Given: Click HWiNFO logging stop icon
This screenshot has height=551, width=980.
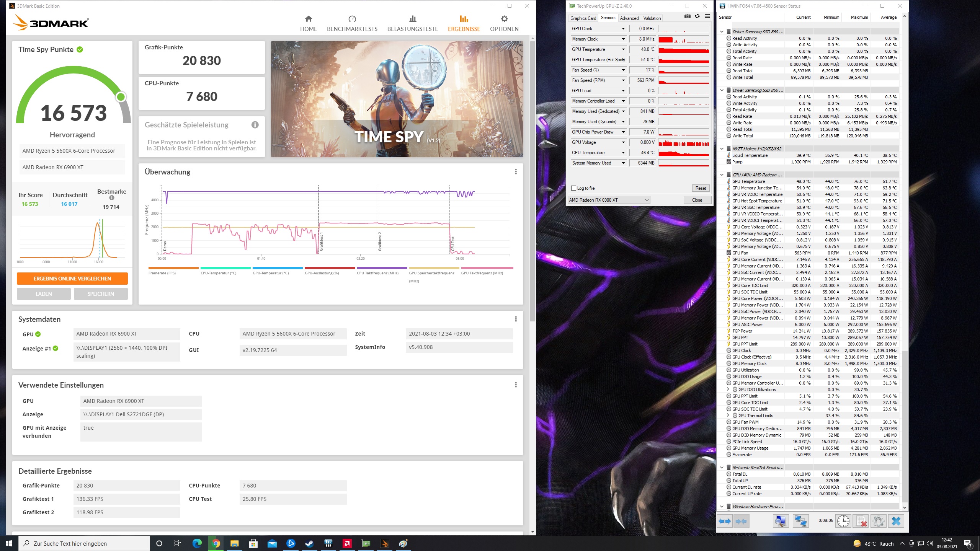Looking at the screenshot, I should [861, 521].
